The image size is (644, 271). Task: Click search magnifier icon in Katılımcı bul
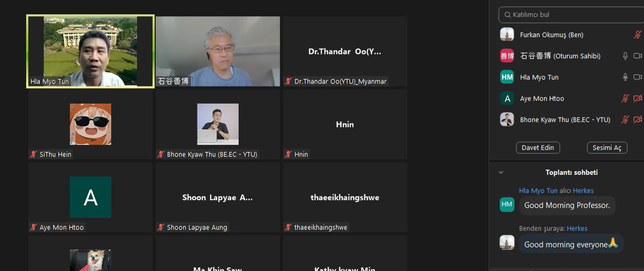click(507, 15)
